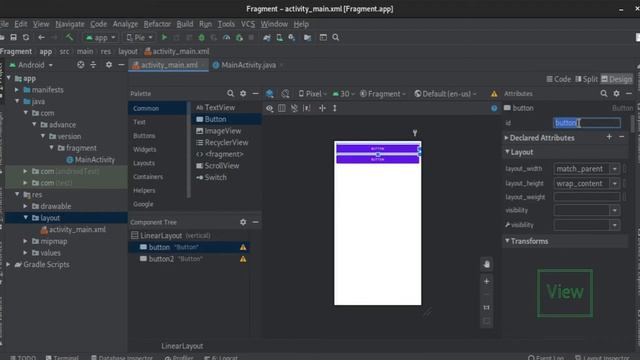Click Sync Project with Gradle Files icon
The width and height of the screenshot is (640, 360).
click(x=267, y=38)
